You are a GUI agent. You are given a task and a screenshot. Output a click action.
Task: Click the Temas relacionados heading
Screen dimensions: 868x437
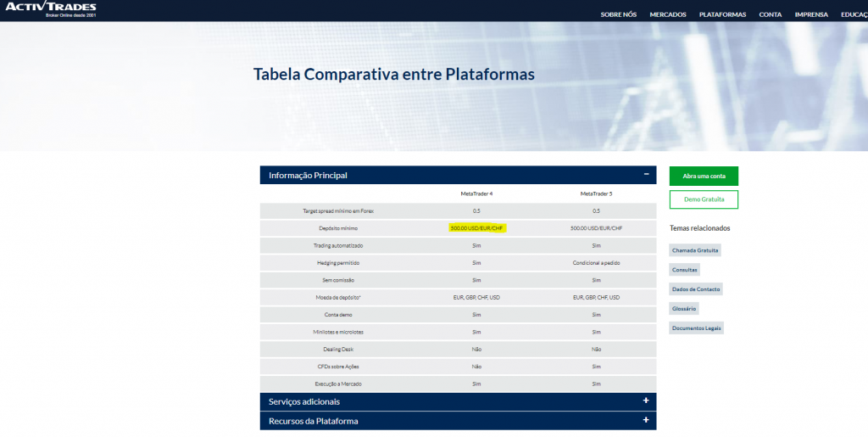[x=699, y=228]
